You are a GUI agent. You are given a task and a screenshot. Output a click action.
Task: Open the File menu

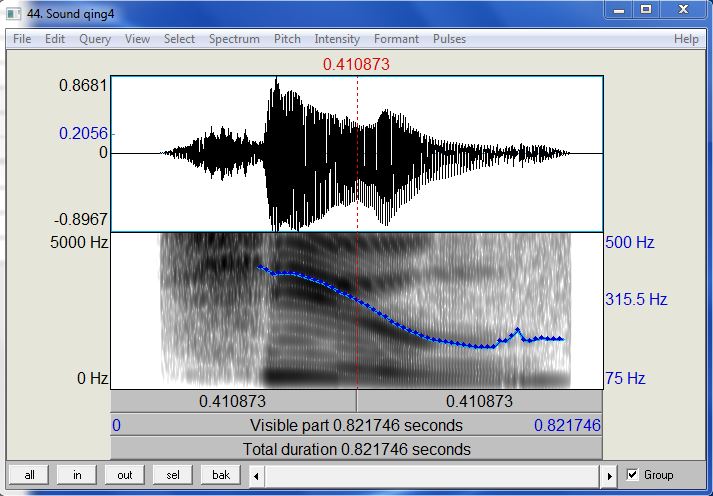tap(22, 39)
